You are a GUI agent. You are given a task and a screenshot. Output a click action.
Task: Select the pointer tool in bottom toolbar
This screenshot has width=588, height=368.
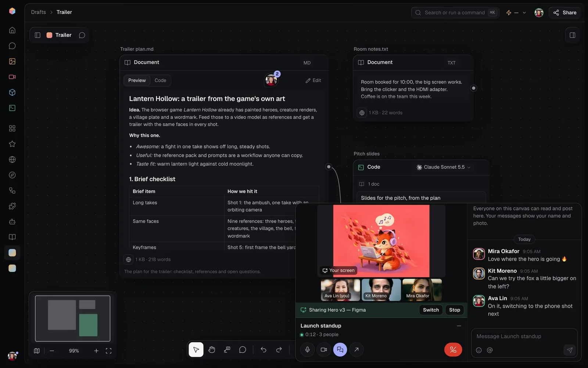(196, 350)
